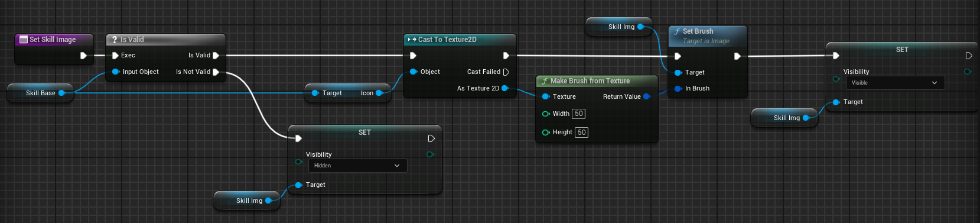Click the output execution pin of the Hidden SET node
Image resolution: width=980 pixels, height=223 pixels.
pos(431,138)
